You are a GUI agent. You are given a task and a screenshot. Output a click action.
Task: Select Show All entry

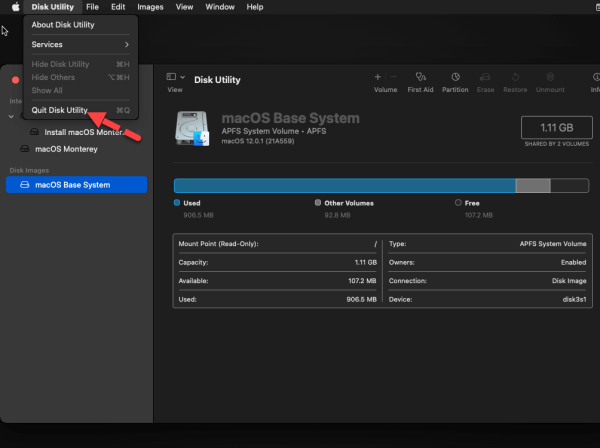[x=80, y=90]
